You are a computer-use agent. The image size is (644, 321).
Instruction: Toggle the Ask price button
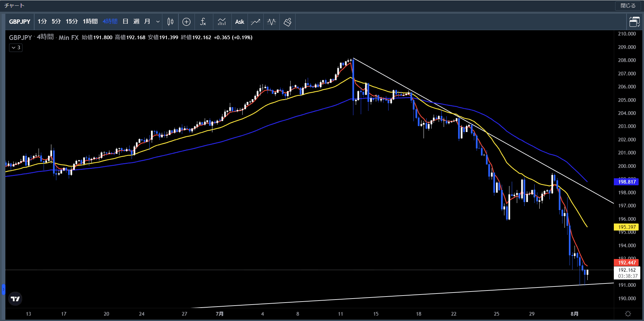239,22
